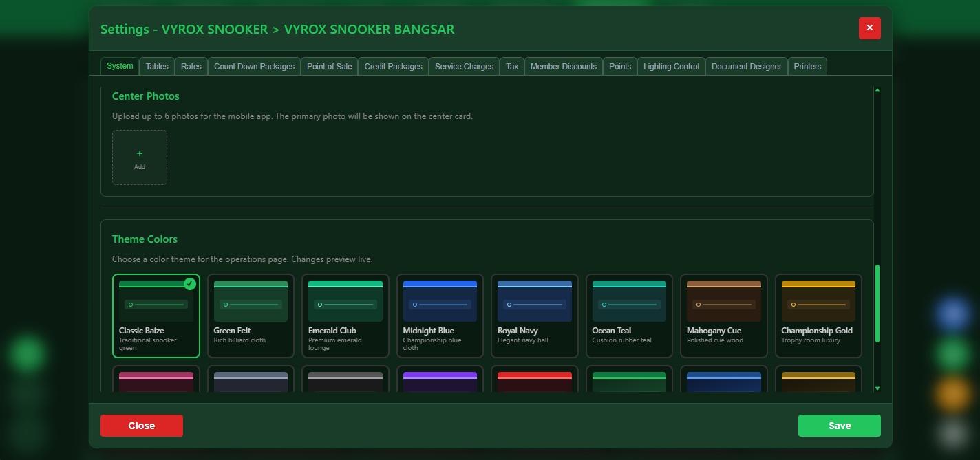Click the Save button
Image resolution: width=980 pixels, height=460 pixels.
(839, 426)
